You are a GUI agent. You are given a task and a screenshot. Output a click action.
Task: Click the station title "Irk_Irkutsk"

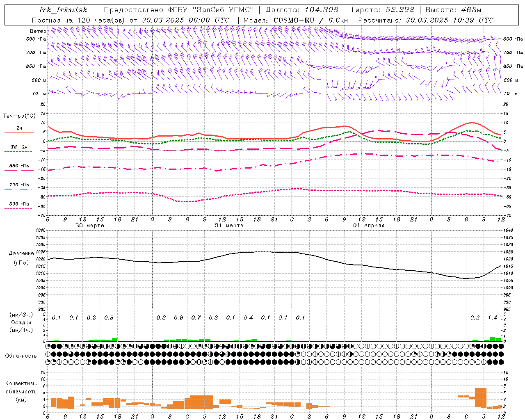click(x=63, y=10)
